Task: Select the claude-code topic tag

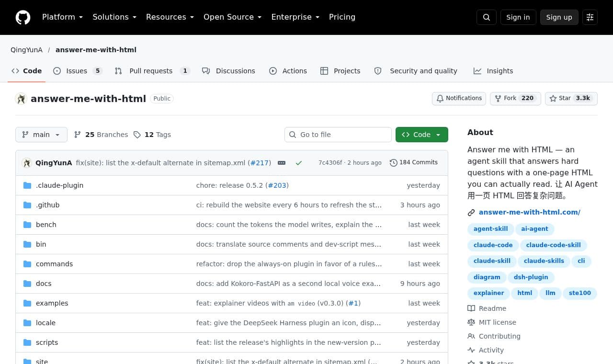Action: (493, 245)
